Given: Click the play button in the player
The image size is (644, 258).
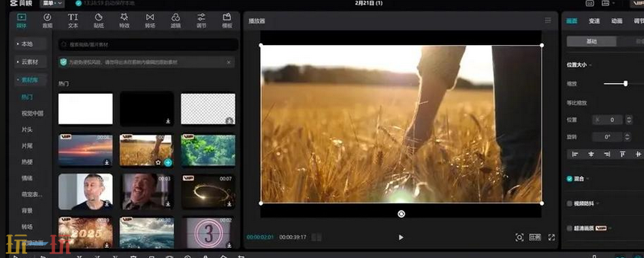Looking at the screenshot, I should click(x=401, y=237).
